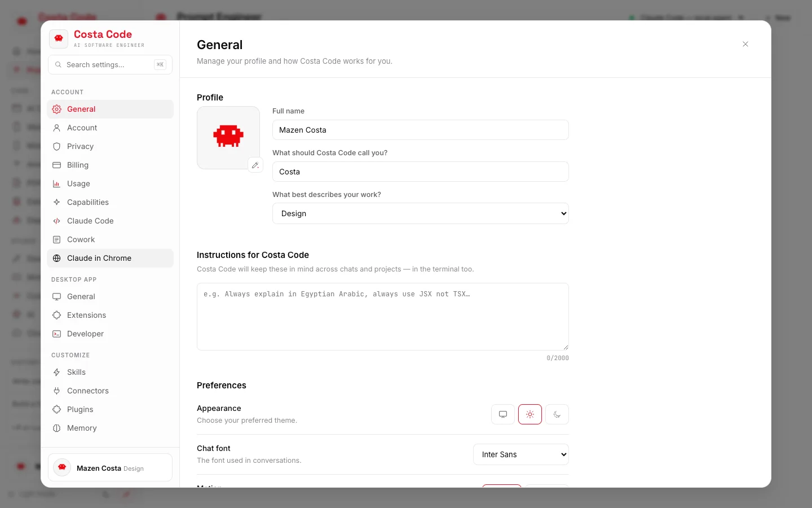Click the Claude in Chrome label
Viewport: 812px width, 508px height.
[x=99, y=258]
